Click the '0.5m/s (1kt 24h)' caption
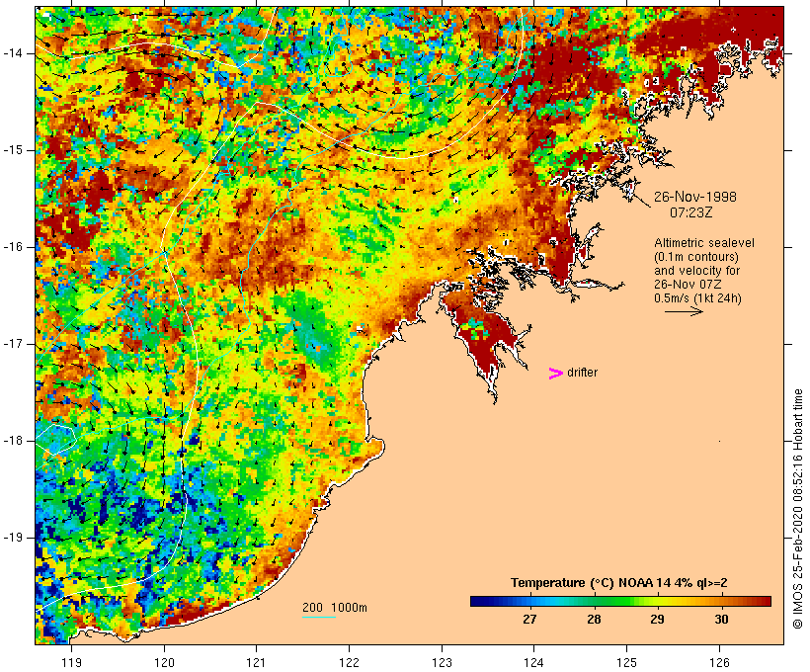The image size is (810, 672). [x=698, y=298]
